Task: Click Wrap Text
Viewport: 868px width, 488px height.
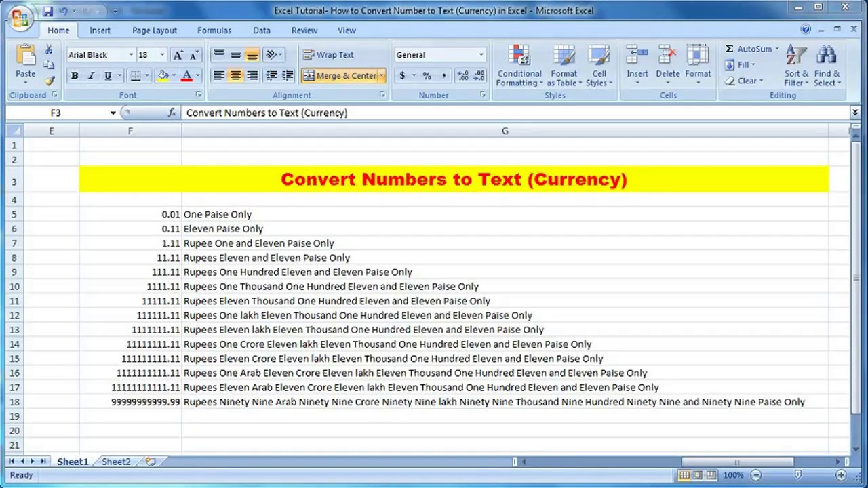Action: [x=329, y=55]
